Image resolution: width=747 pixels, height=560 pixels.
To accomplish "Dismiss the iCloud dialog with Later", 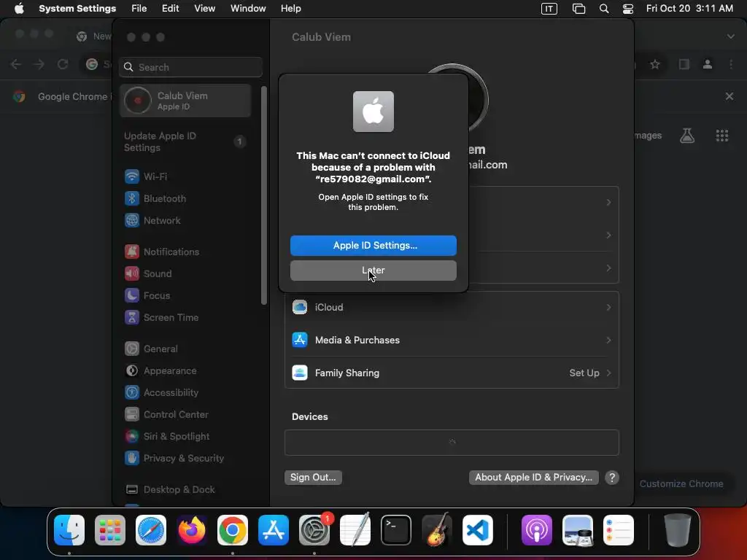I will [373, 270].
